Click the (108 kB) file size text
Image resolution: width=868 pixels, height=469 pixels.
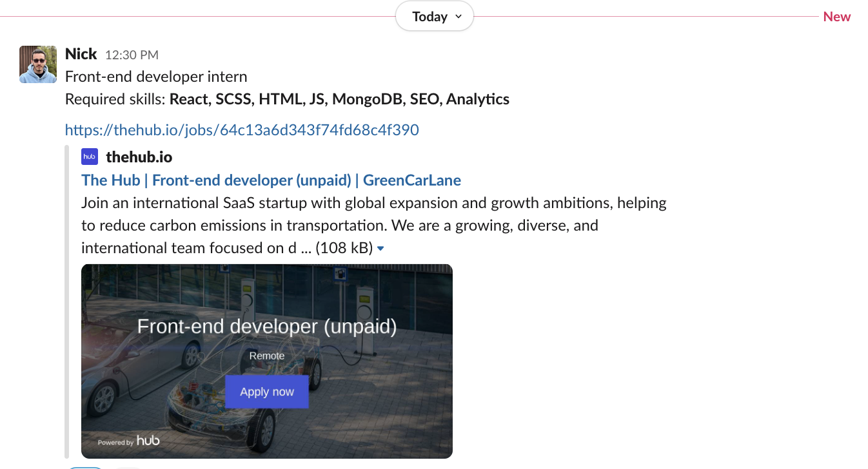click(x=344, y=248)
